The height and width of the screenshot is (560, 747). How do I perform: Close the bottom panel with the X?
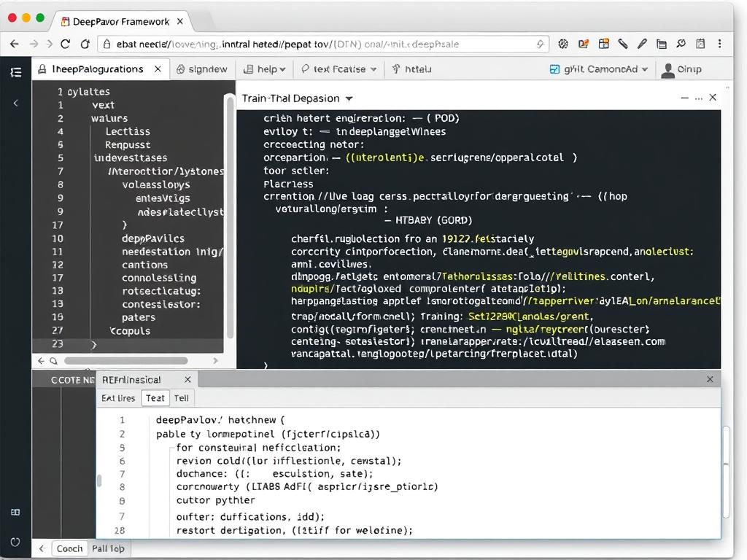click(710, 379)
